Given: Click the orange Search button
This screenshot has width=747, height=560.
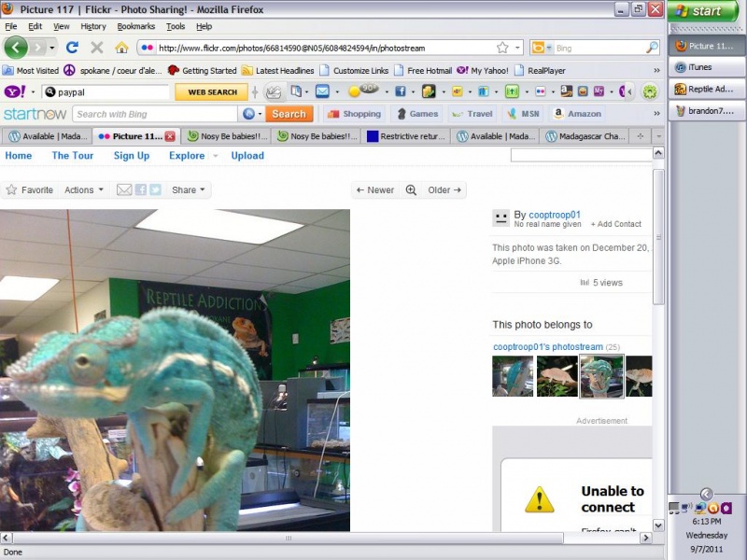Looking at the screenshot, I should pos(289,114).
